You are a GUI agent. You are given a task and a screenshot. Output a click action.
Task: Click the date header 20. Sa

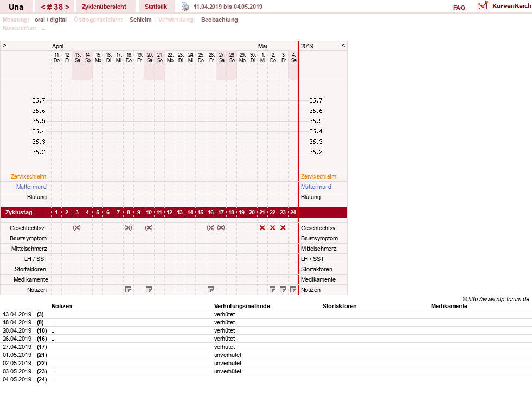pos(150,58)
